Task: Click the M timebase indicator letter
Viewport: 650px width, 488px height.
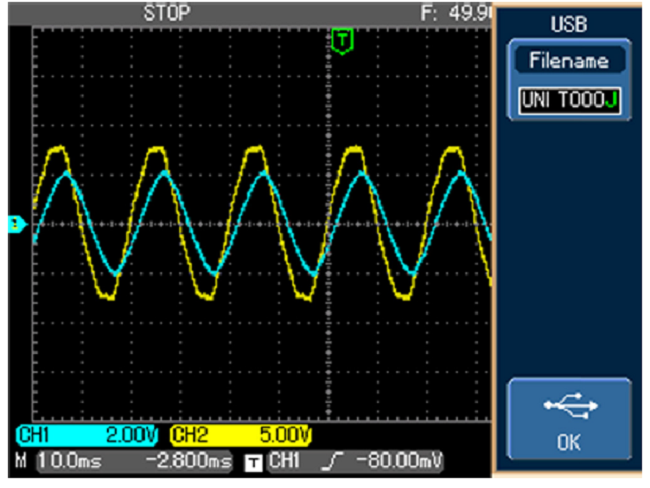Action: [19, 462]
